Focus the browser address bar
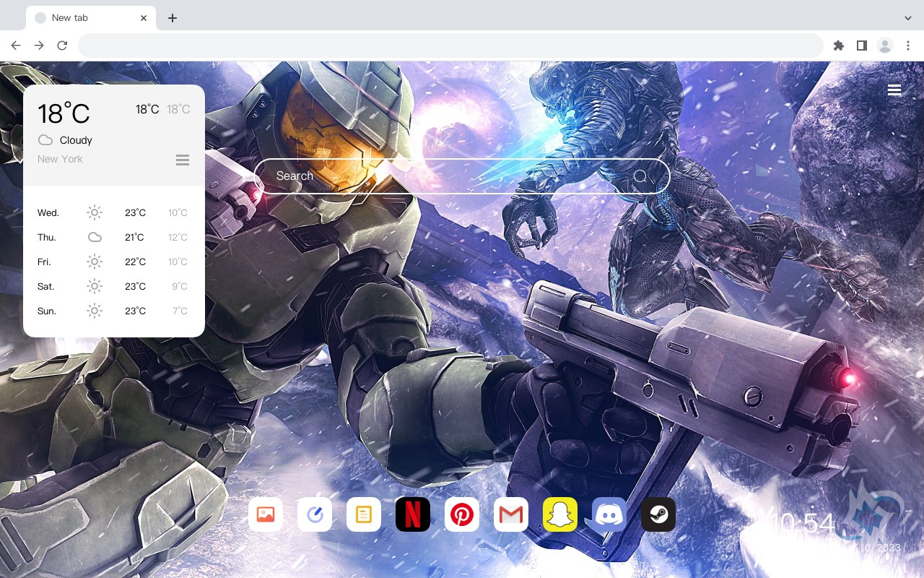924x578 pixels. (450, 46)
